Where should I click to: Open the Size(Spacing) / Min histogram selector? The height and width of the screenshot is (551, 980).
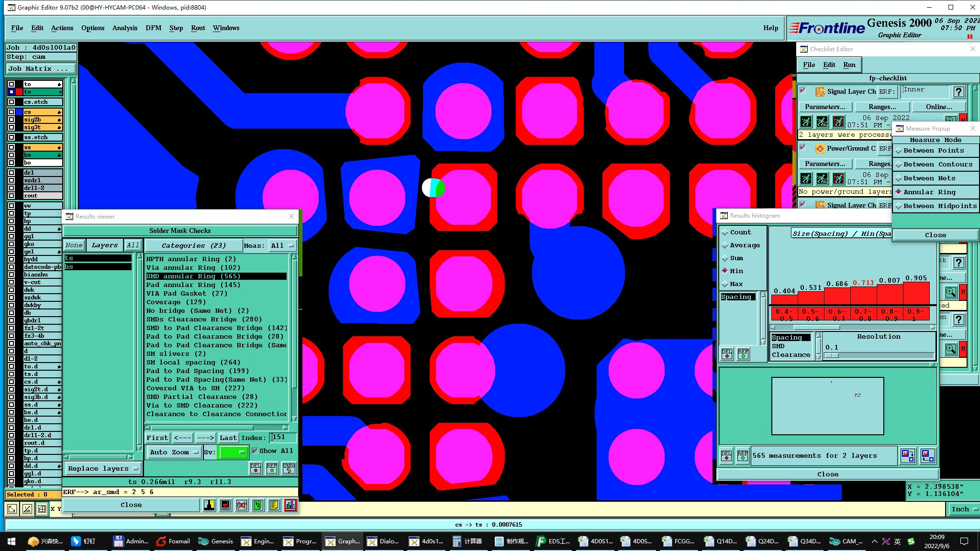(841, 233)
